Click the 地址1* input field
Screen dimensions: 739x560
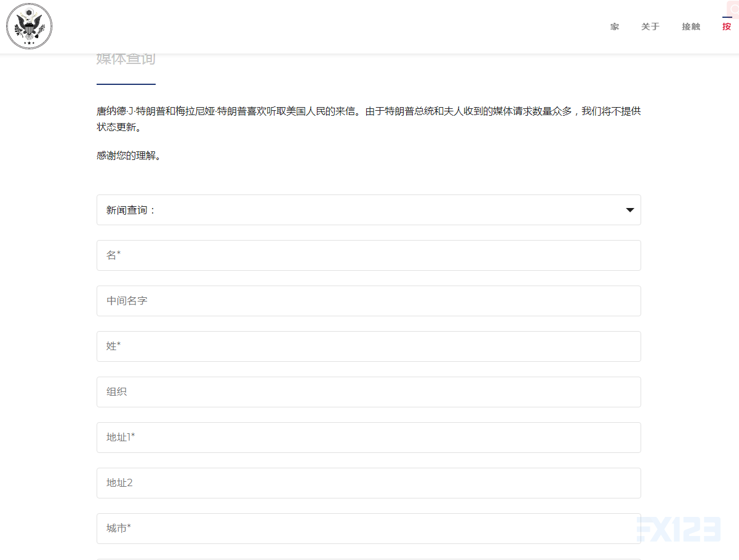coord(369,438)
